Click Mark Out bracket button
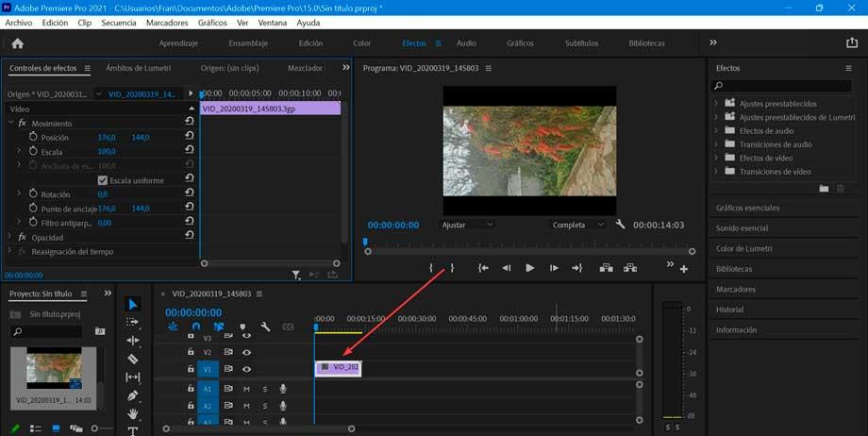This screenshot has width=868, height=436. point(452,268)
